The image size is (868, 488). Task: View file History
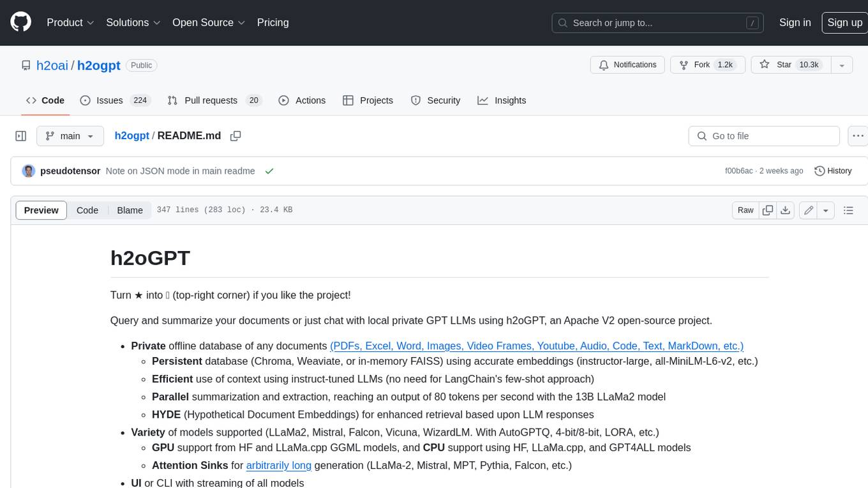pyautogui.click(x=833, y=171)
